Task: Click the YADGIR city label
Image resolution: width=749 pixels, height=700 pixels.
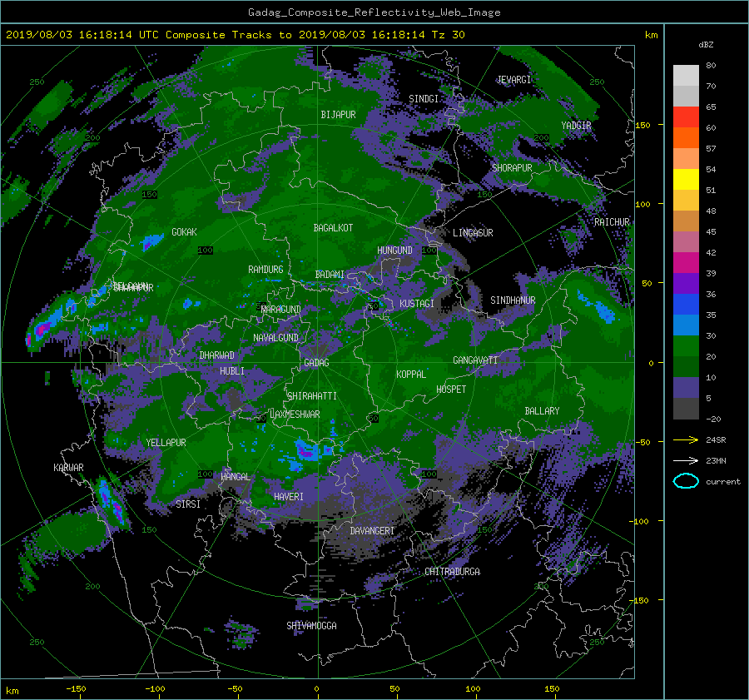Action: [576, 126]
